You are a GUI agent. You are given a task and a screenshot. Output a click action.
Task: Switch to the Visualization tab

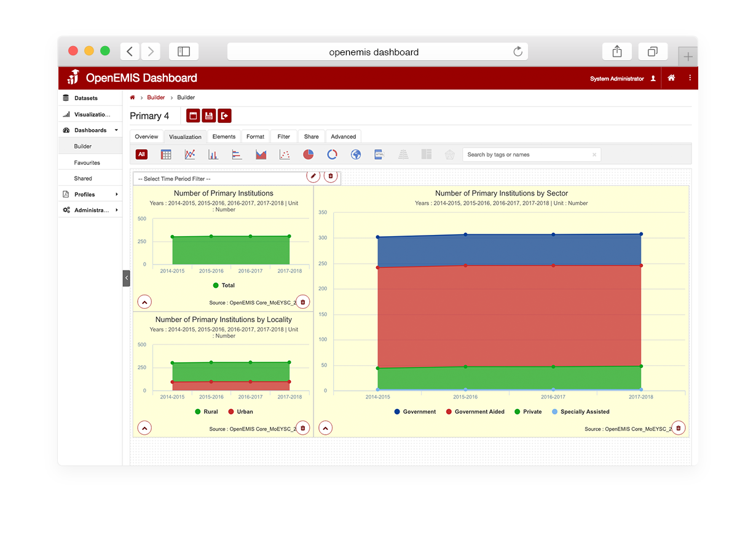[185, 137]
